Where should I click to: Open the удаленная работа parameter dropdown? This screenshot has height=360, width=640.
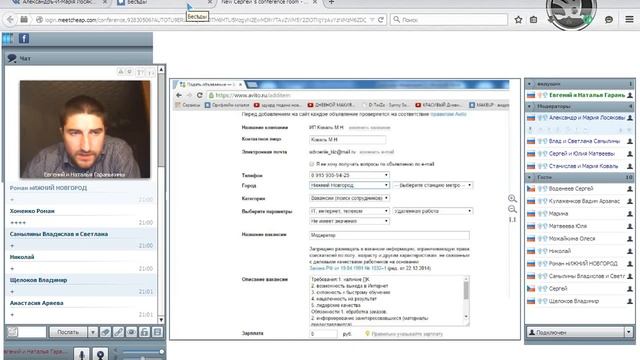point(433,211)
